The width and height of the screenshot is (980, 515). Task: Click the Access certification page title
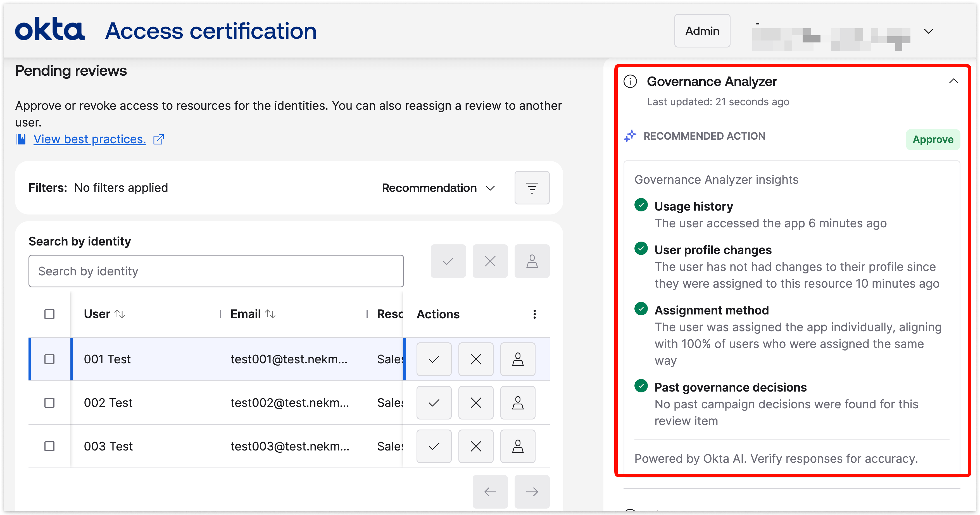pyautogui.click(x=211, y=31)
